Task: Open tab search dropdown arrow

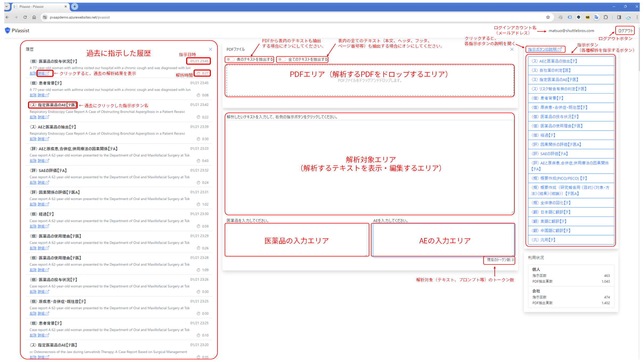Action: (x=7, y=7)
